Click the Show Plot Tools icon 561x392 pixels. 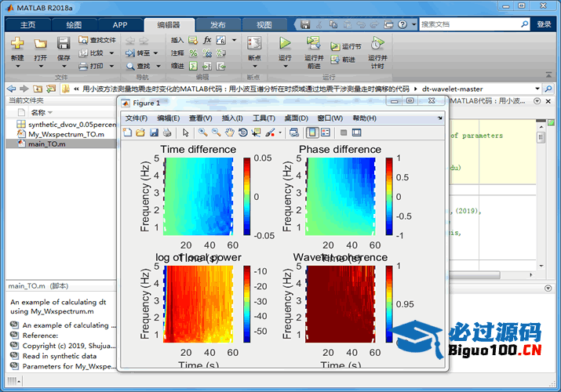(357, 132)
